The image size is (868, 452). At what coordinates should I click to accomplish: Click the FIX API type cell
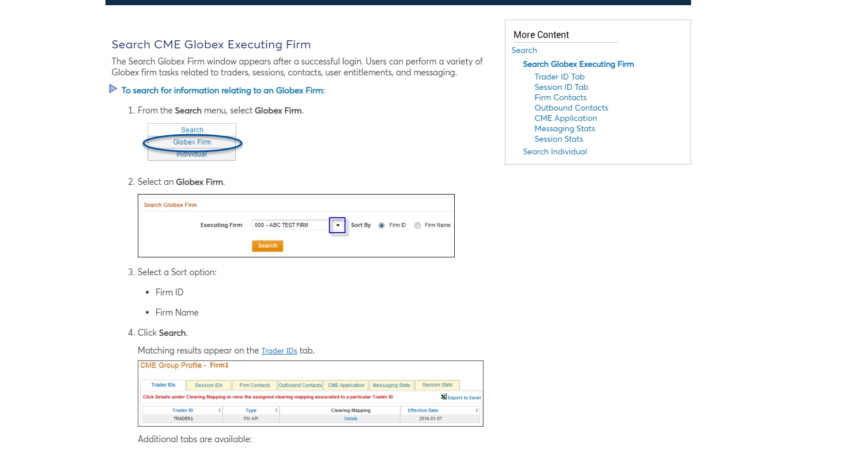(251, 419)
